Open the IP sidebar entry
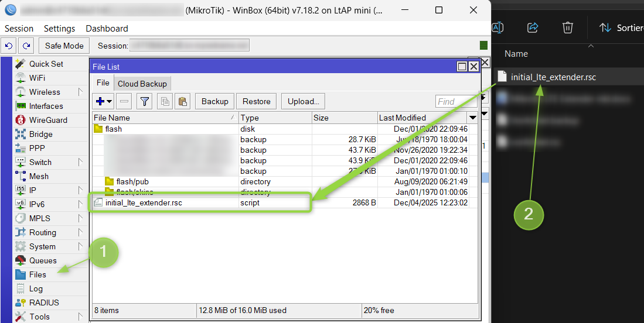The width and height of the screenshot is (644, 323). click(33, 190)
